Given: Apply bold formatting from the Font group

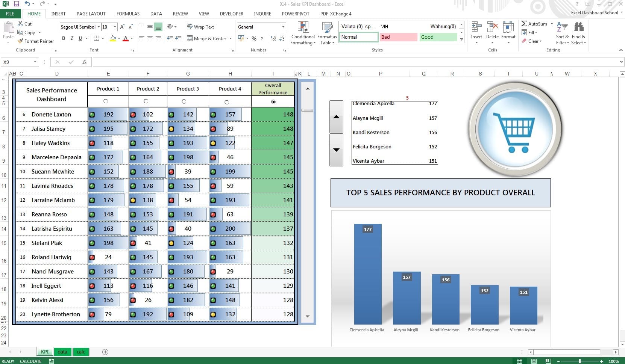Looking at the screenshot, I should point(63,38).
